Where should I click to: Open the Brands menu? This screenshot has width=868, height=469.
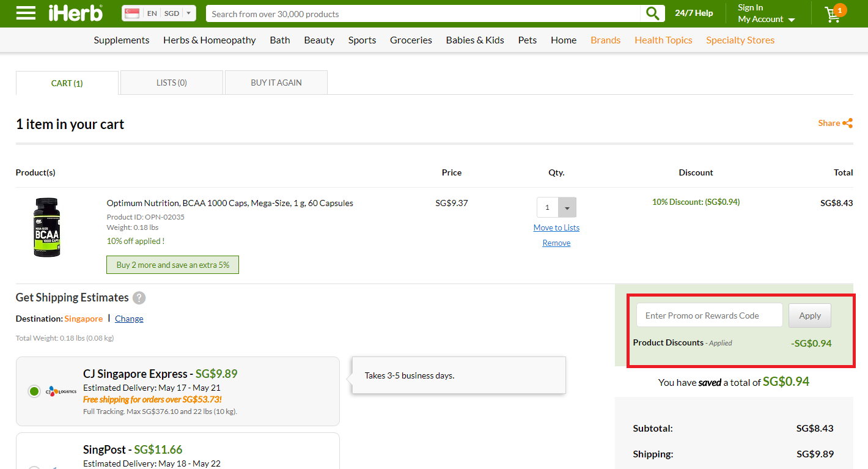[605, 40]
